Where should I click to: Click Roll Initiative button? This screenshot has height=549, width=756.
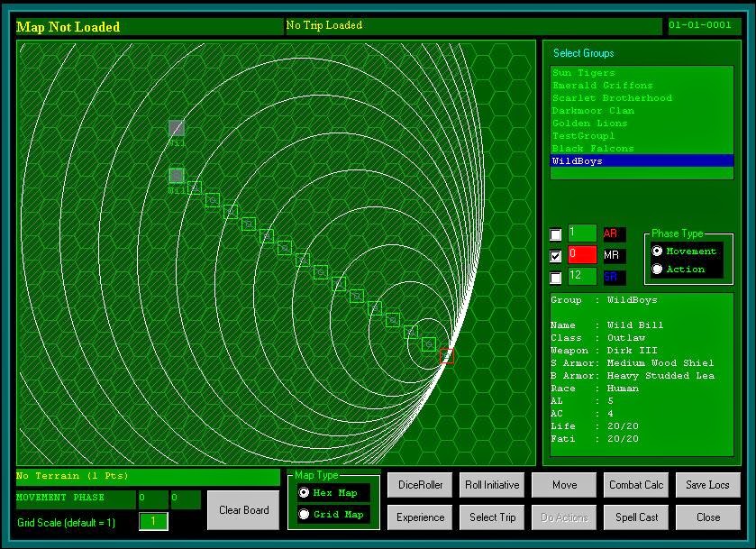492,485
